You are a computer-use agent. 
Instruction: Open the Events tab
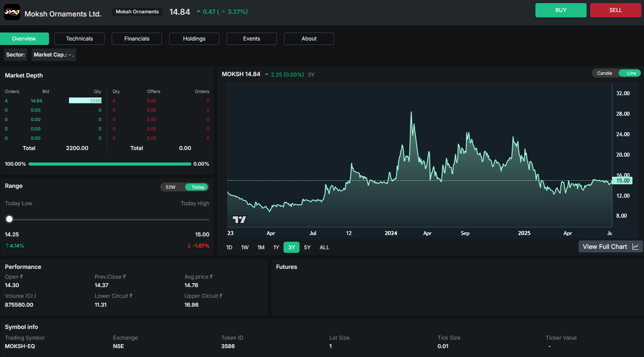252,39
